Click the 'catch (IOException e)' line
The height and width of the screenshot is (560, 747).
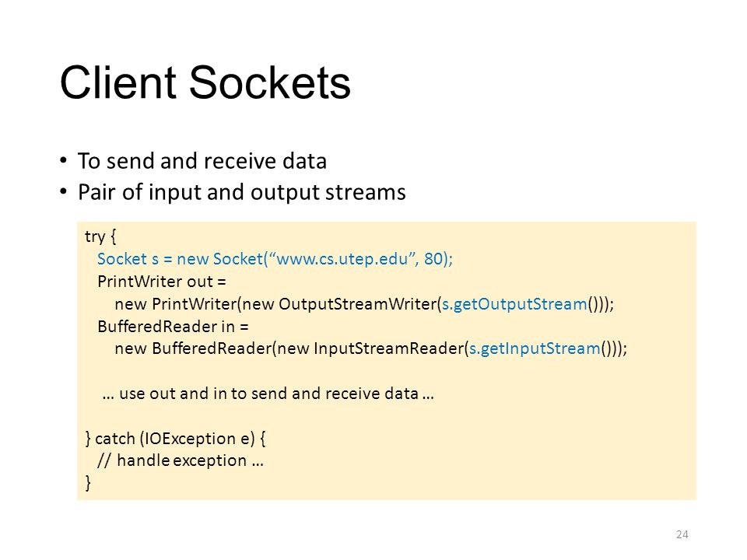click(175, 438)
